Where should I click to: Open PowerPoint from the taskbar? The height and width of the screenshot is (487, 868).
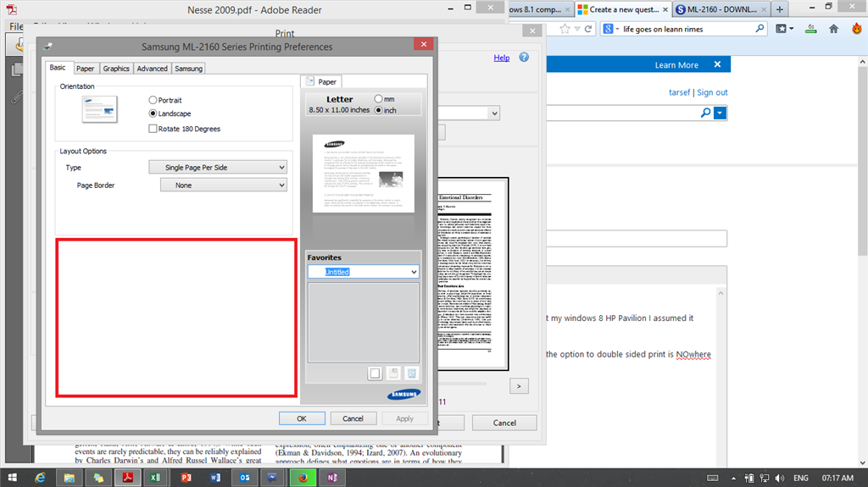click(186, 478)
